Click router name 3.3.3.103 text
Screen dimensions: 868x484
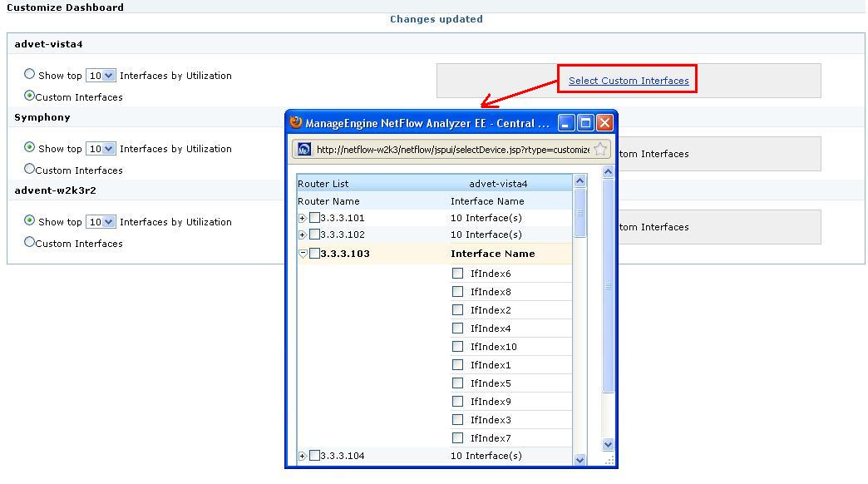[x=345, y=254]
